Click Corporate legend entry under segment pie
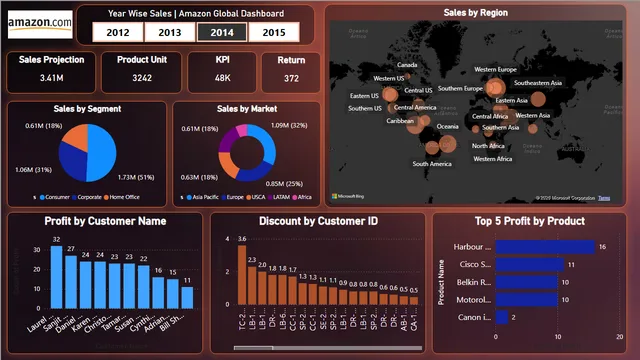Viewport: 640px width, 360px height. click(87, 197)
